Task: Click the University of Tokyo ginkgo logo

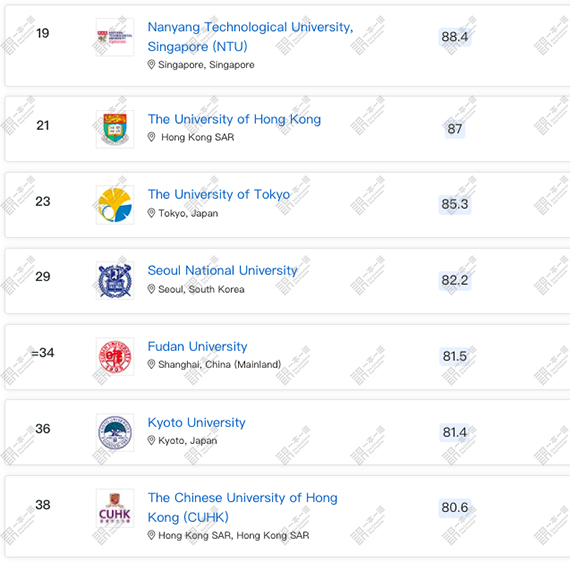Action: 115,205
